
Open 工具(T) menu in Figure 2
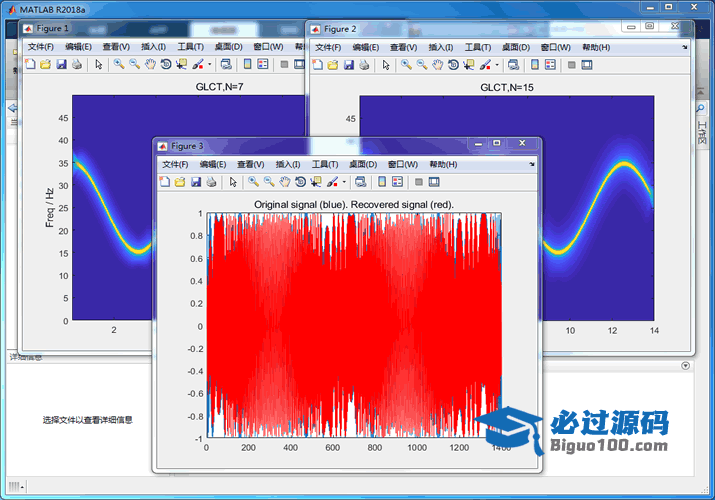pyautogui.click(x=478, y=47)
